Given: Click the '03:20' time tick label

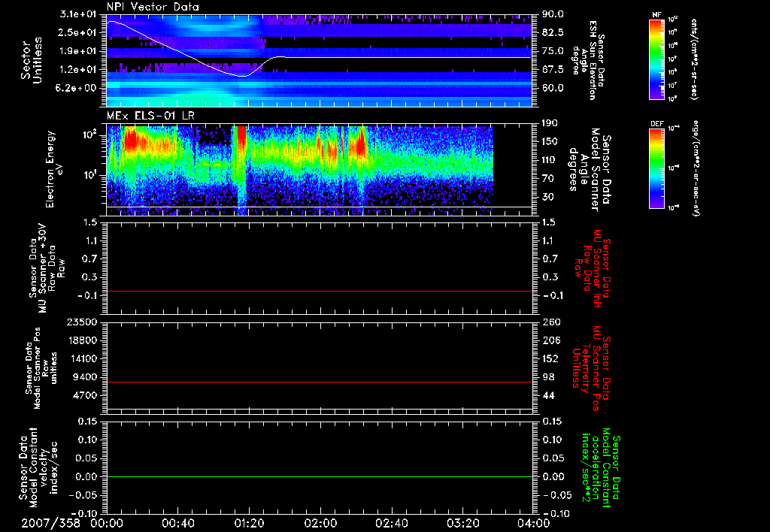Looking at the screenshot, I should (462, 523).
